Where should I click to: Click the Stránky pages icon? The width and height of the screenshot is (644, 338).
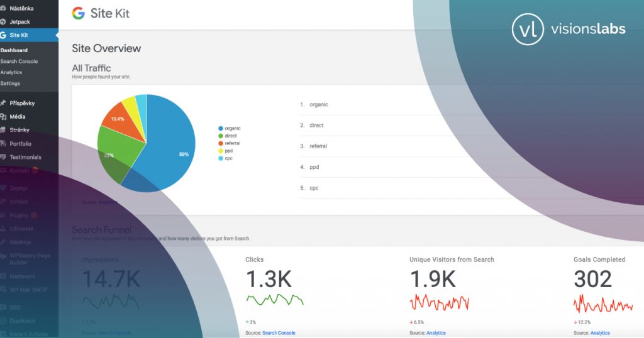[x=4, y=130]
